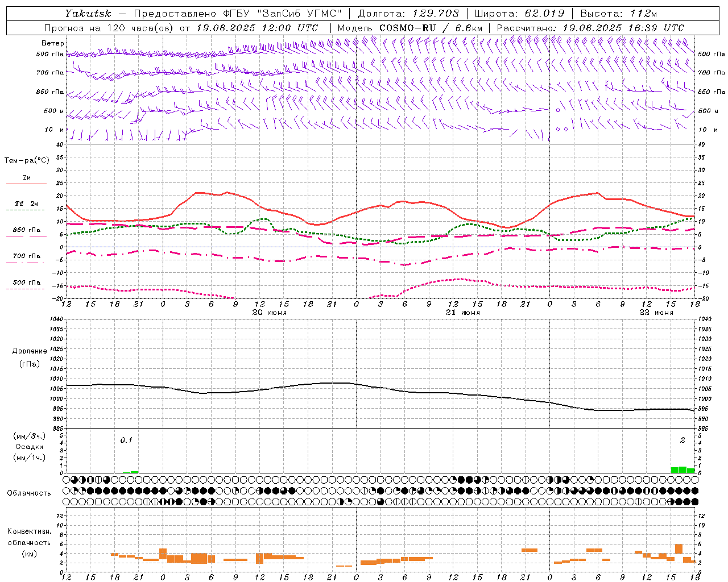Image resolution: width=728 pixels, height=582 pixels.
Task: Click the 'Давление' pressure panel label
Action: click(x=30, y=351)
